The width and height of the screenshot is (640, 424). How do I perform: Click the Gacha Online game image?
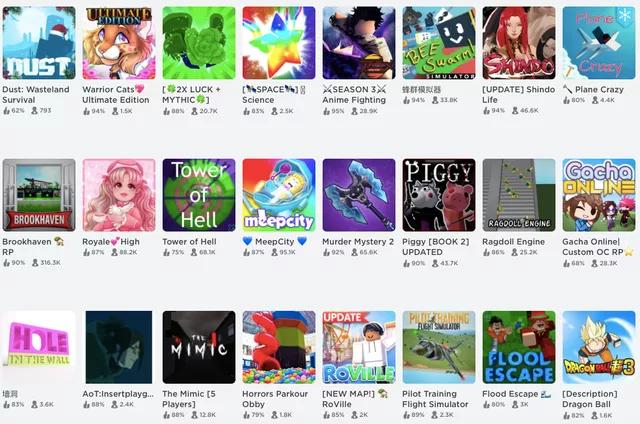point(599,195)
